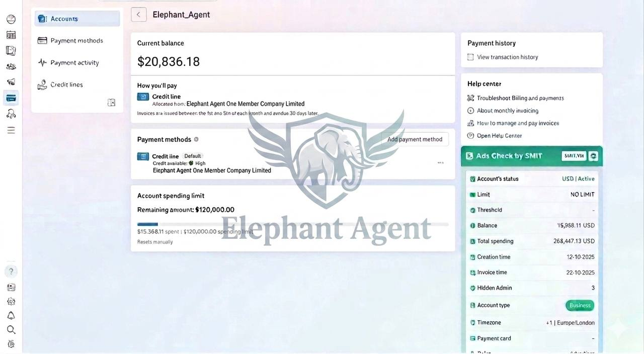Click the Account spending limit heading

pos(171,196)
